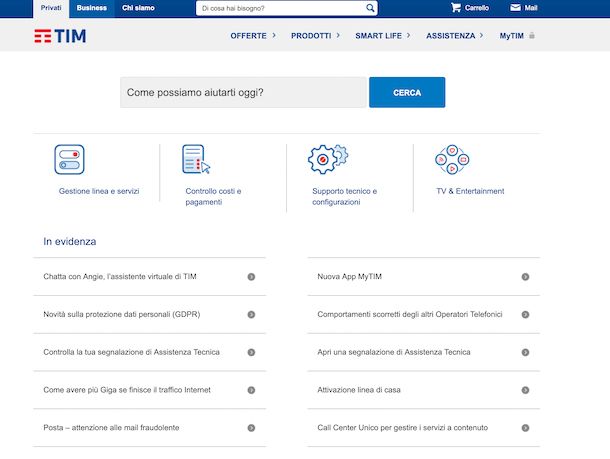
Task: Open Chatta con Angie assistente virtuale link
Action: tap(120, 277)
